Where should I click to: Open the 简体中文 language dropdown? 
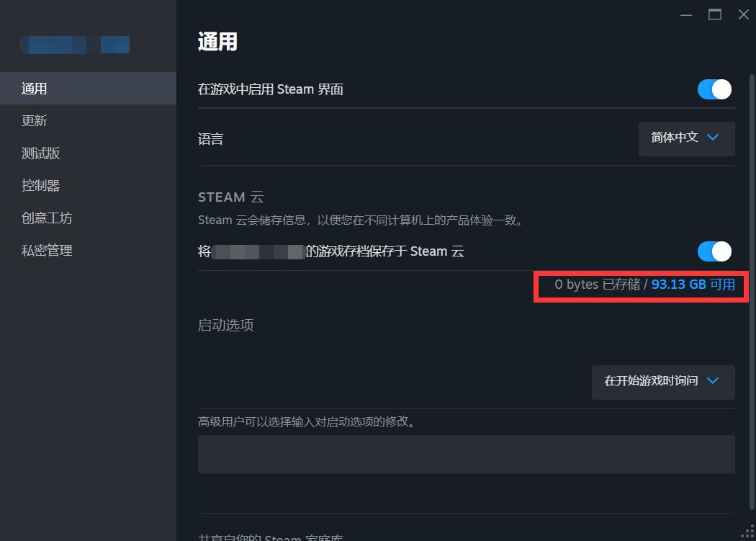point(687,138)
